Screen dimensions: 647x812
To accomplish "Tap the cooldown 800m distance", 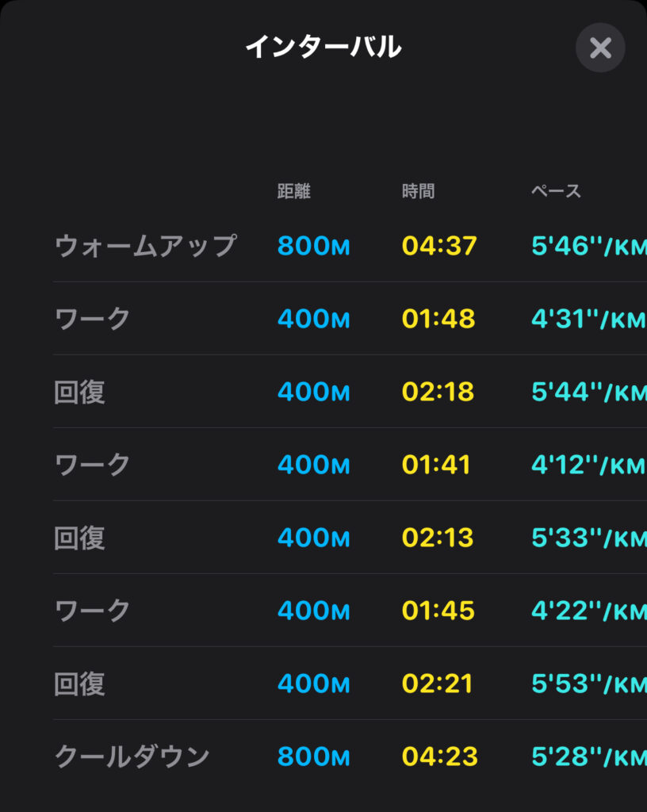I will click(314, 756).
